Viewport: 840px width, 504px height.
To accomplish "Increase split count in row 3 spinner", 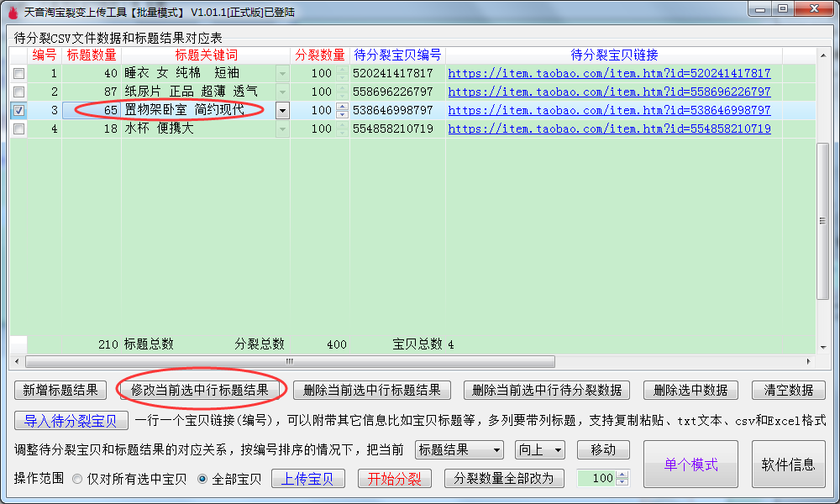I will click(342, 107).
